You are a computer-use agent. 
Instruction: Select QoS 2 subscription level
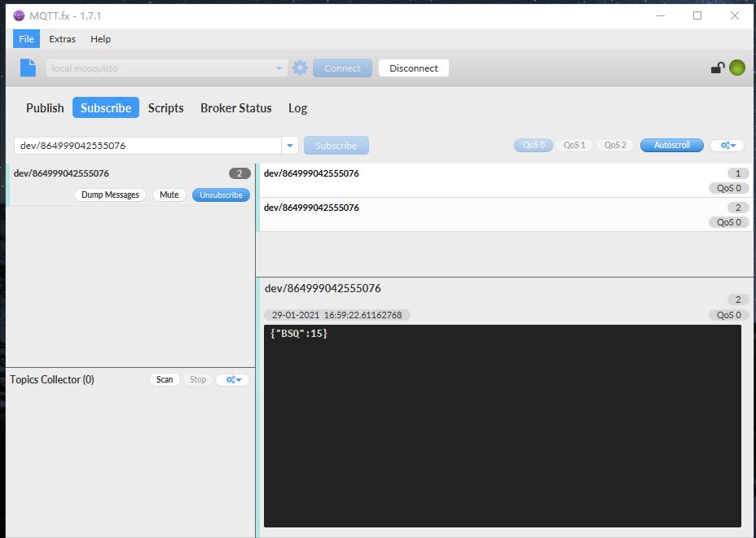coord(615,146)
